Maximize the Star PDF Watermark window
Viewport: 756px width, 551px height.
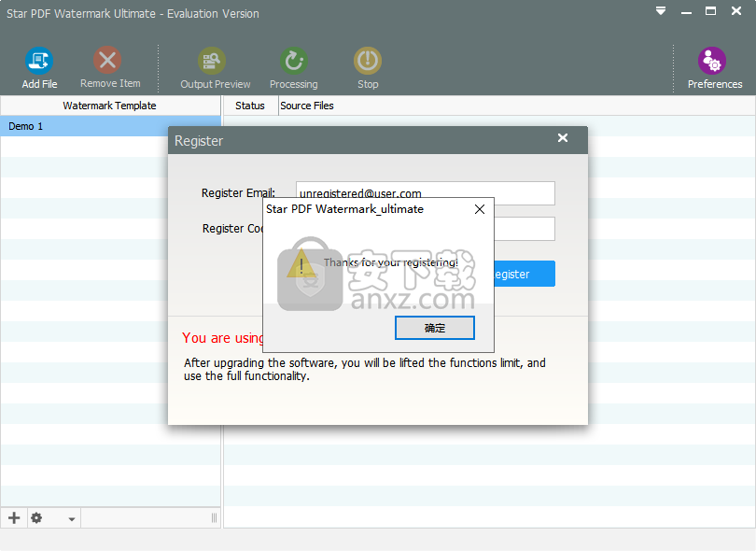[710, 10]
